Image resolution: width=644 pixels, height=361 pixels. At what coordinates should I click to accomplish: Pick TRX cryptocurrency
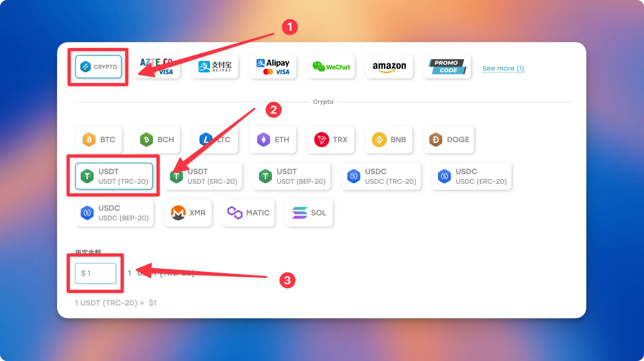(x=331, y=139)
